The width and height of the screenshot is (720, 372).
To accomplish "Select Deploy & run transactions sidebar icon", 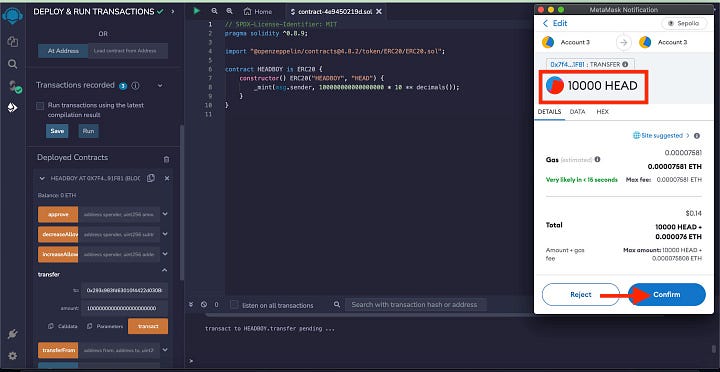I will (12, 107).
